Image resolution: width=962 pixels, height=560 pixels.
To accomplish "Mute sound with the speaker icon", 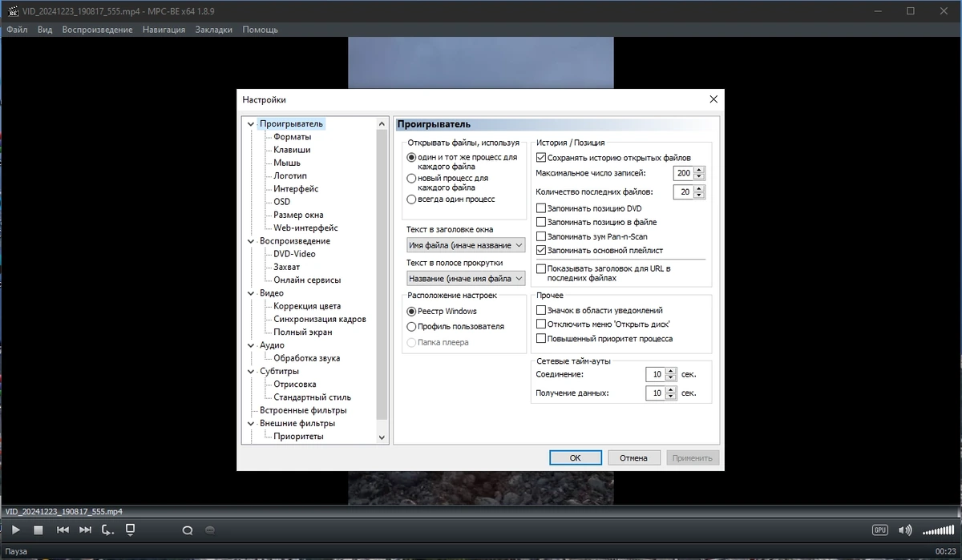I will tap(906, 530).
